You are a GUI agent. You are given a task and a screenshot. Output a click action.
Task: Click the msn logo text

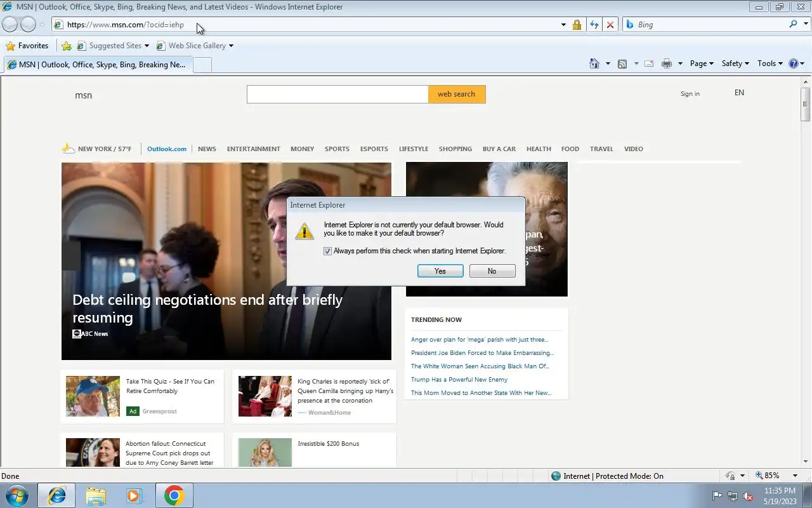pos(83,95)
